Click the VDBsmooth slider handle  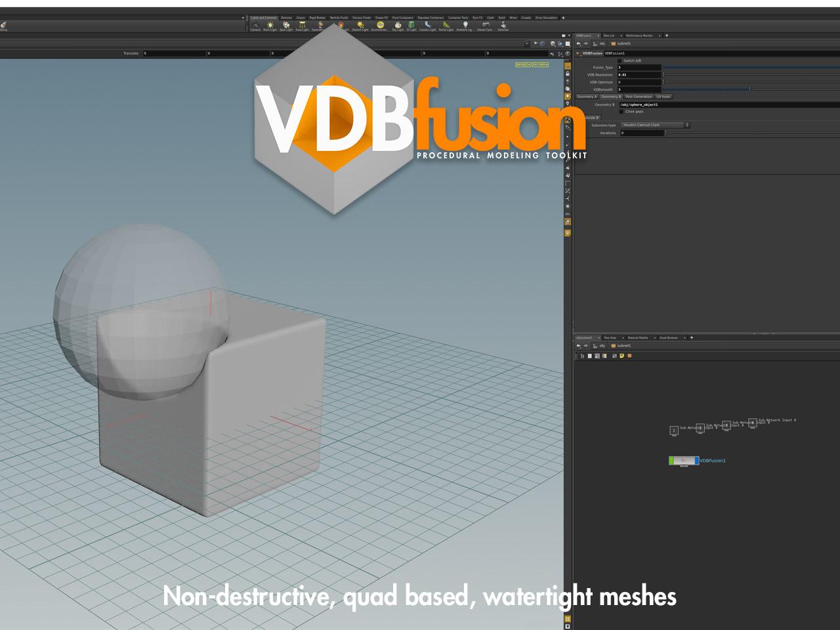(x=750, y=89)
